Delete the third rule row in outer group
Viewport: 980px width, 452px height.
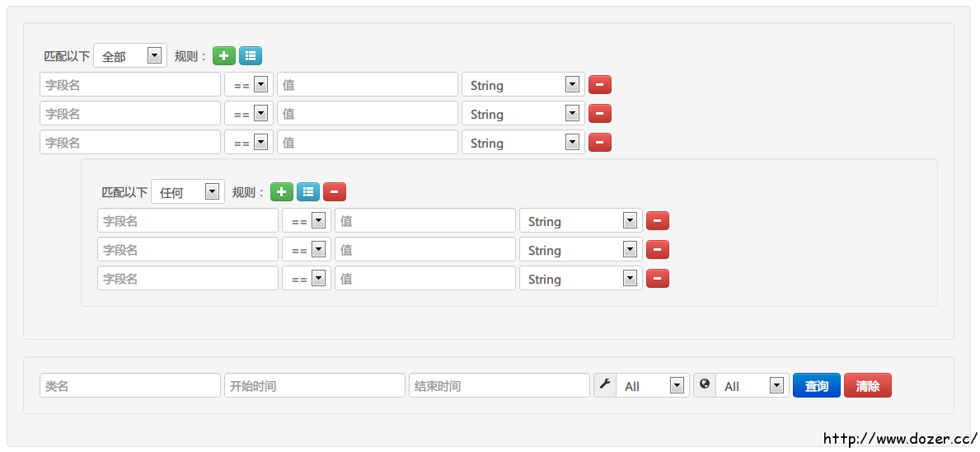tap(600, 143)
